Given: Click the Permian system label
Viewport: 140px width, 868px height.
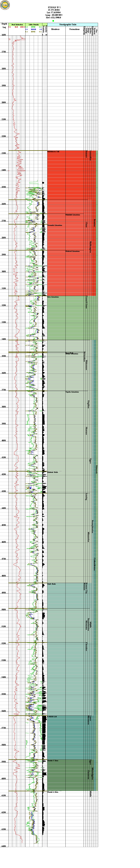Looking at the screenshot, I should (x=95, y=223).
